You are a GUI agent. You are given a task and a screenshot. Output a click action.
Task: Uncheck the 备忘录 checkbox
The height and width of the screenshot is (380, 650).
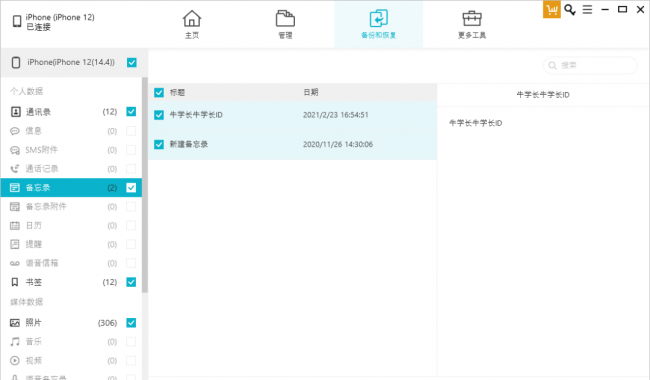131,188
